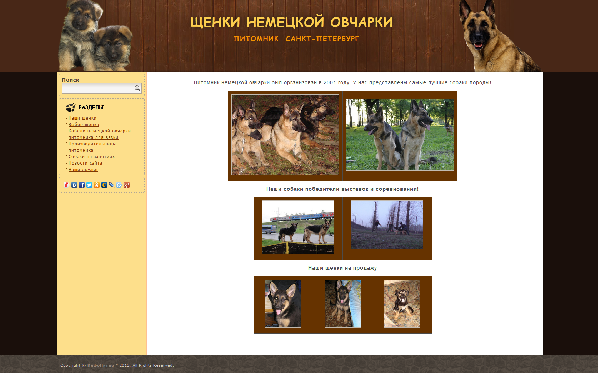598x373 pixels.
Task: Click the LiveJournal pencil share icon
Action: click(x=111, y=185)
